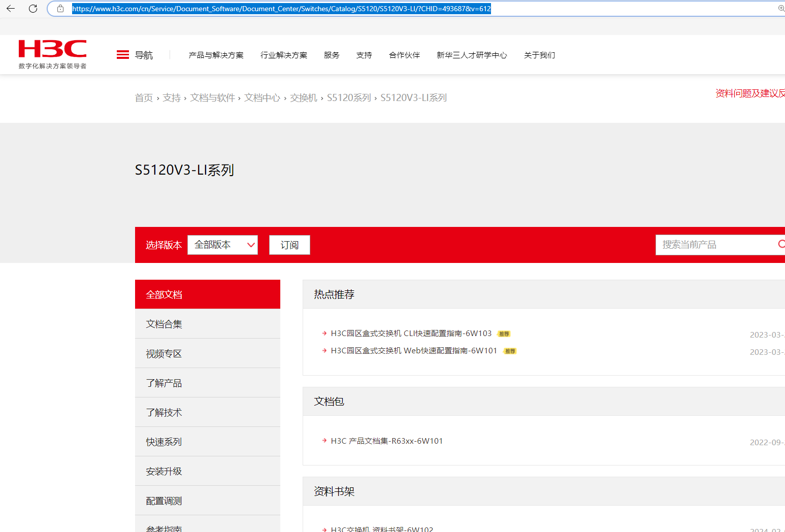
Task: Click 文档中心 breadcrumb
Action: (262, 97)
